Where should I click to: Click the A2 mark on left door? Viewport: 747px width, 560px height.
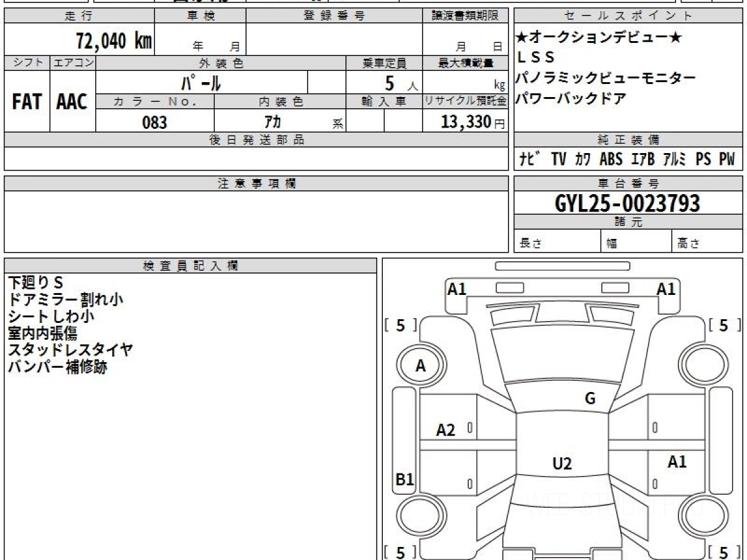point(446,430)
